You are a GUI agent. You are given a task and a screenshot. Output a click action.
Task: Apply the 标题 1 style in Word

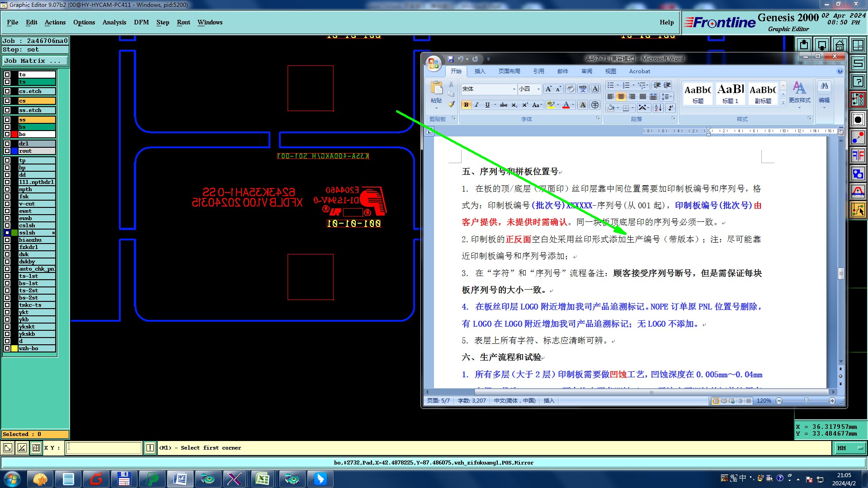coord(730,94)
